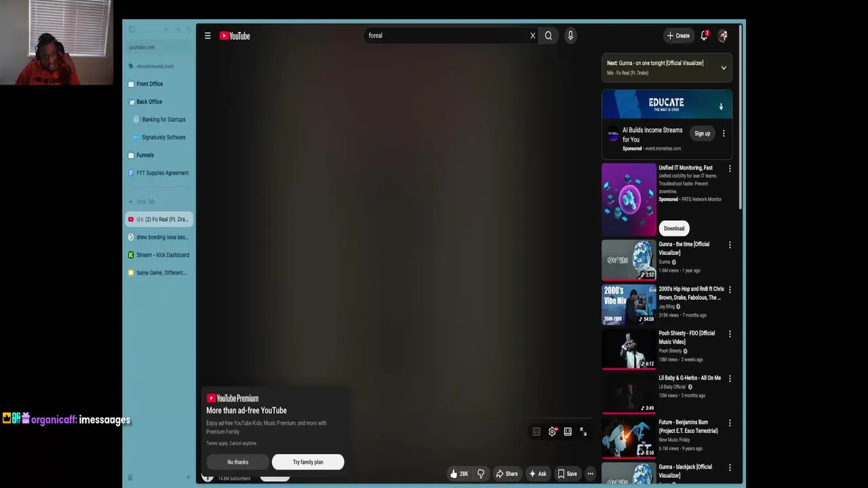Open the account avatar menu
This screenshot has height=488, width=868.
[723, 36]
